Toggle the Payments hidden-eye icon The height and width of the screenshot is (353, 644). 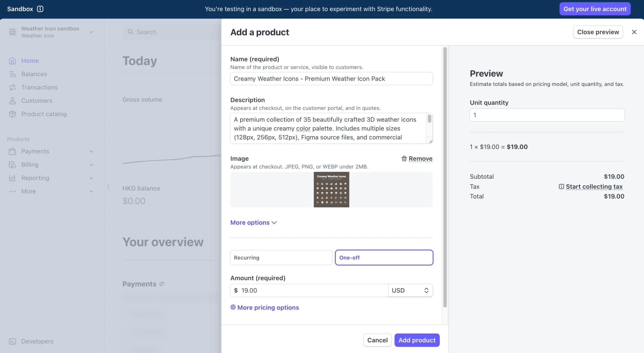[162, 284]
